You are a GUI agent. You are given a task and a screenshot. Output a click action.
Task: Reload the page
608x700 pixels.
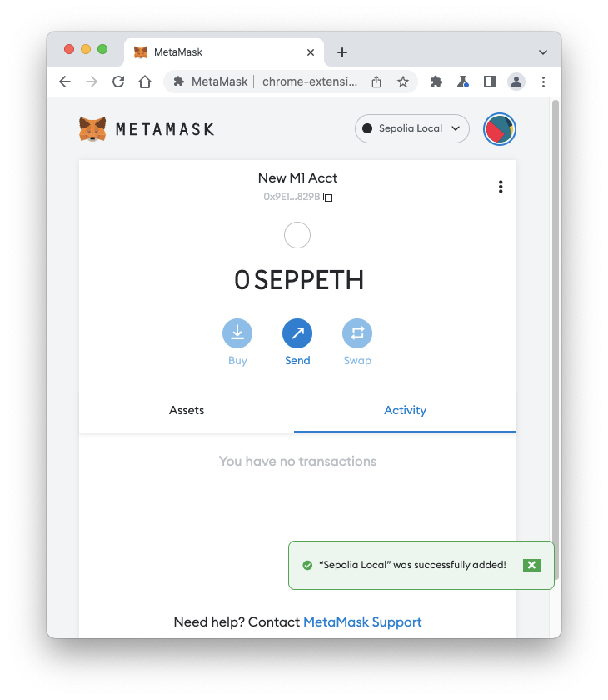118,82
